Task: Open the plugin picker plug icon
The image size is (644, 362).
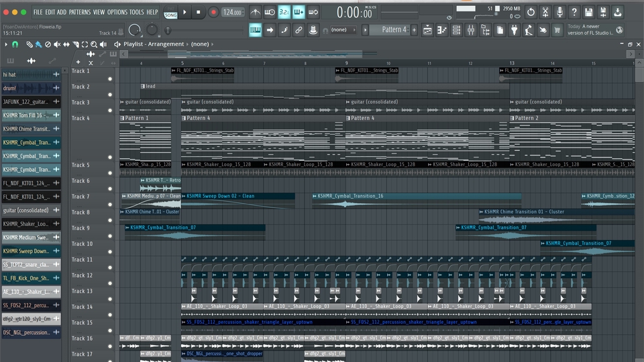Action: pos(515,30)
